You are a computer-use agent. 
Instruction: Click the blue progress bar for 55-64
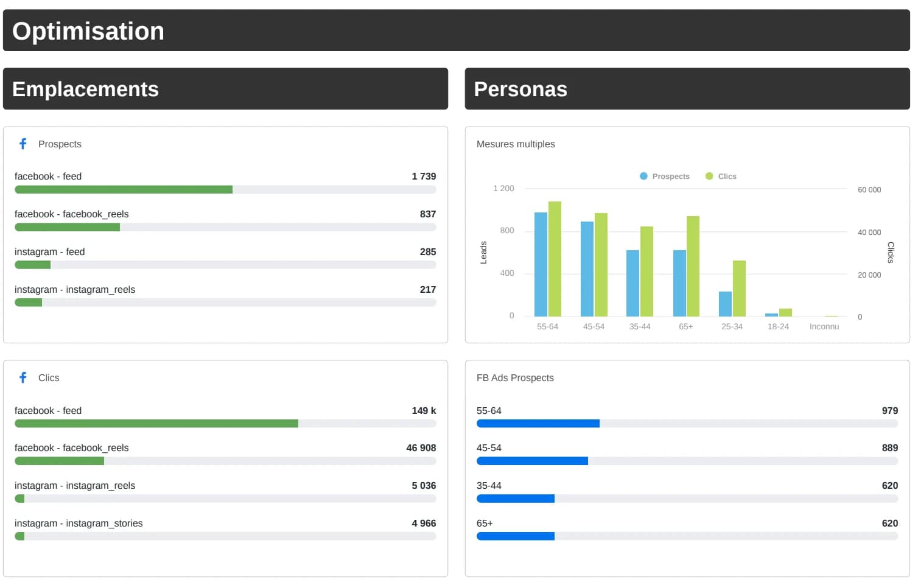click(x=538, y=424)
